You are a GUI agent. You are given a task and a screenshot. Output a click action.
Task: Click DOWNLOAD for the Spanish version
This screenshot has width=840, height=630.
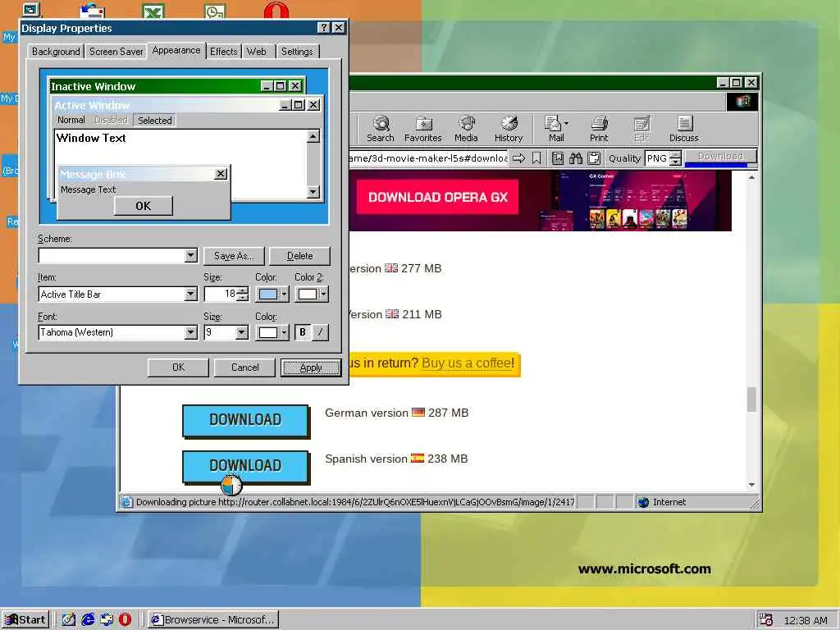click(x=245, y=466)
